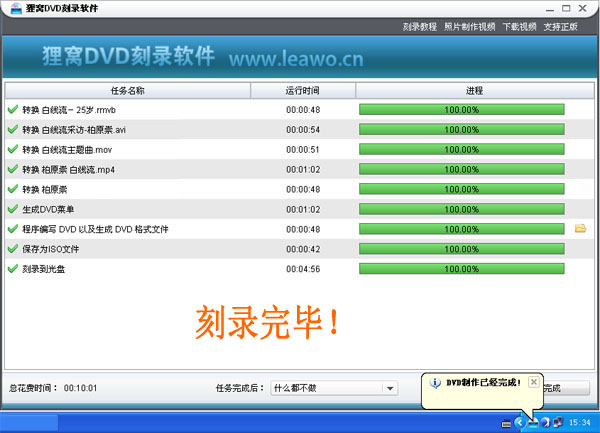This screenshot has width=600, height=433.
Task: Click the 任务完成后 label
Action: [240, 388]
